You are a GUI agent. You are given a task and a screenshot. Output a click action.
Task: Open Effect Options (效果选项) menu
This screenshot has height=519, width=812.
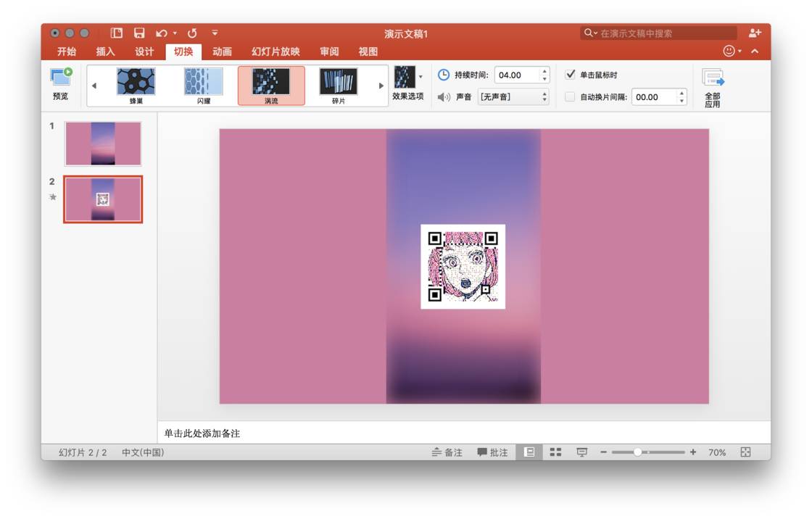pos(407,83)
